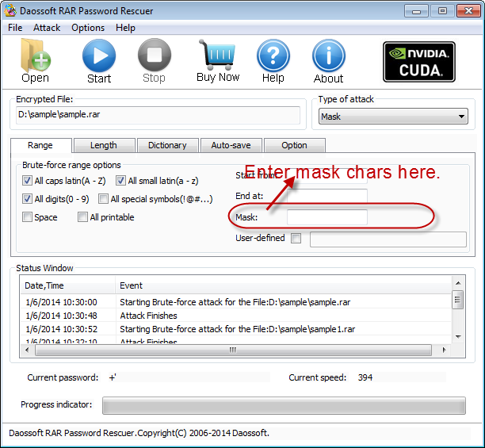Switch to the Dictionary tab
This screenshot has height=448, width=485.
(167, 145)
